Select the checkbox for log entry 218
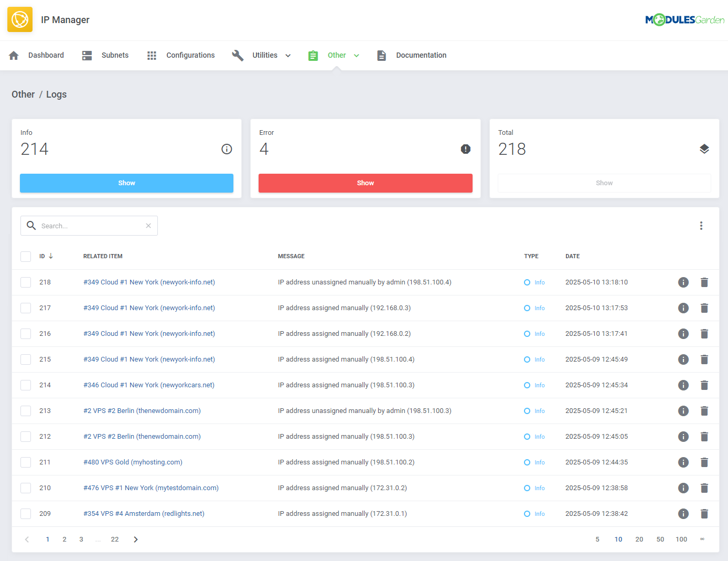Viewport: 728px width, 561px height. pyautogui.click(x=26, y=282)
